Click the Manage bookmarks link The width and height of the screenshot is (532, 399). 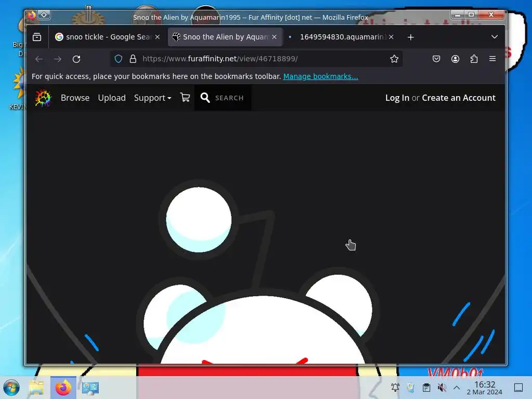pyautogui.click(x=321, y=76)
